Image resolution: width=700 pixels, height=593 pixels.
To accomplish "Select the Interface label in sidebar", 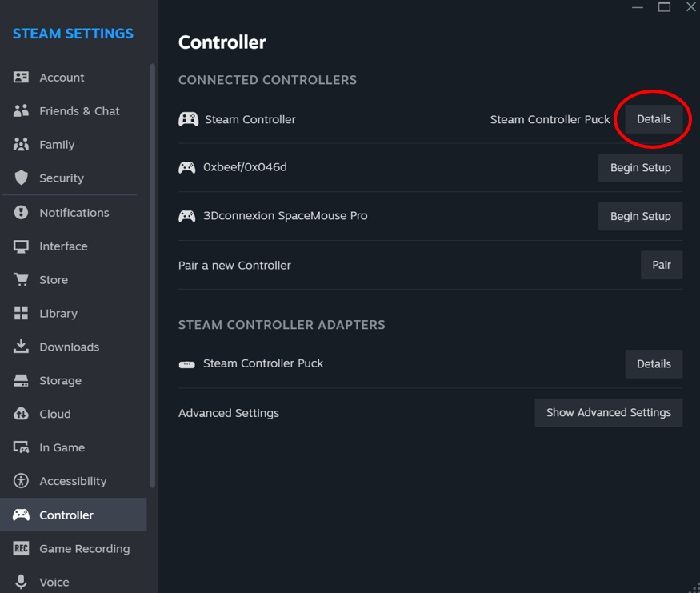I will point(63,246).
